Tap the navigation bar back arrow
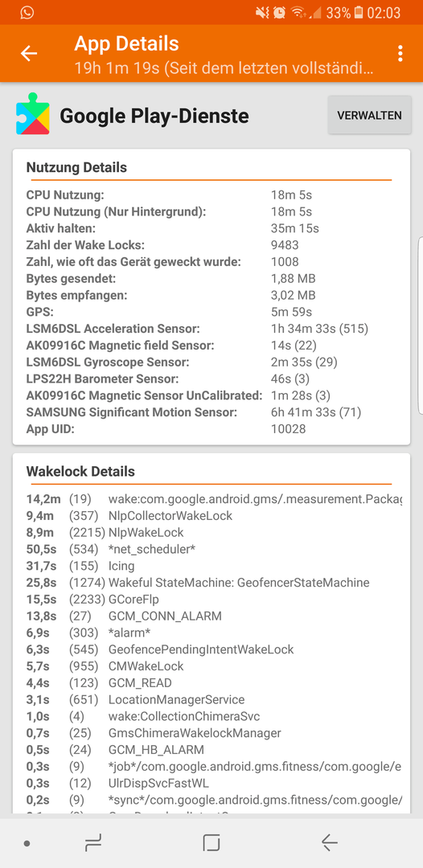423x868 pixels. tap(330, 843)
